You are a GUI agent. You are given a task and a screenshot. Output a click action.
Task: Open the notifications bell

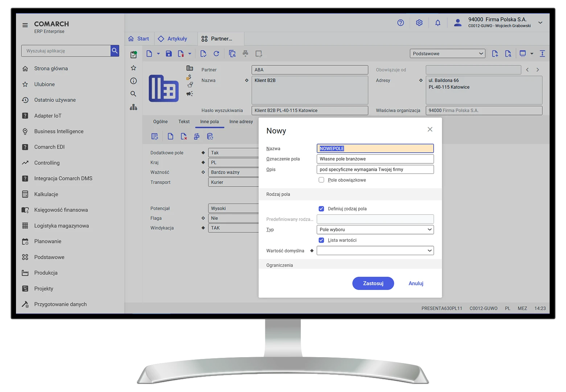[438, 23]
